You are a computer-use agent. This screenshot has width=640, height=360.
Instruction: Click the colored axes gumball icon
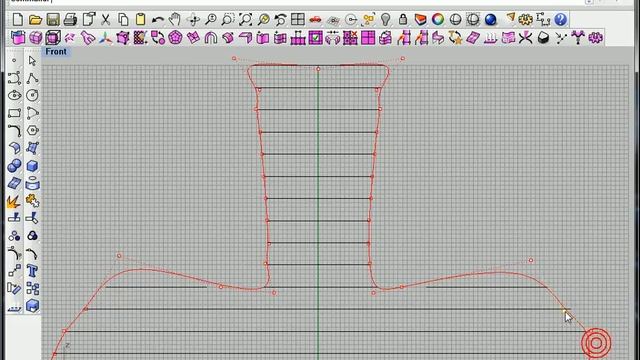tap(105, 38)
